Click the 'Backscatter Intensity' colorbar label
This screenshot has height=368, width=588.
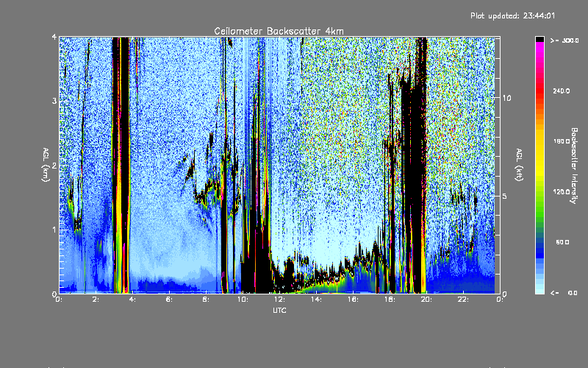pos(574,166)
